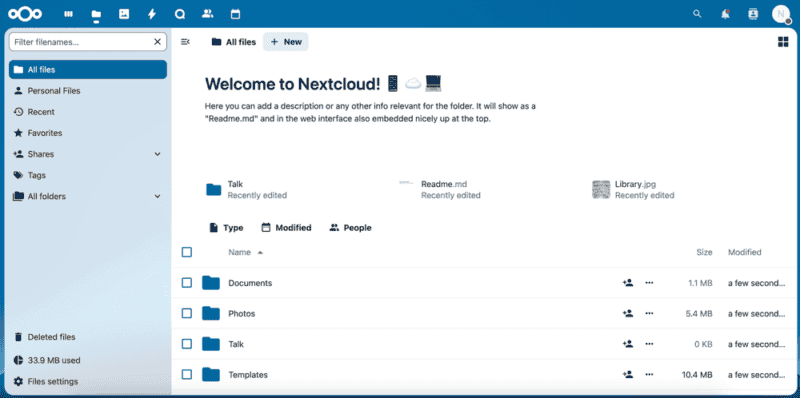Screen dimensions: 800x398
Task: Check the Documents row checkbox
Action: click(187, 283)
